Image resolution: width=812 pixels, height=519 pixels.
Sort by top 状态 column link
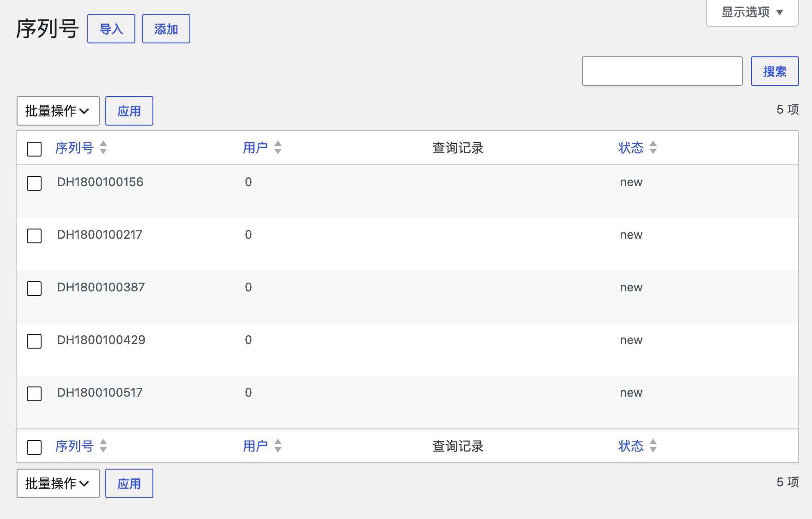pyautogui.click(x=631, y=148)
